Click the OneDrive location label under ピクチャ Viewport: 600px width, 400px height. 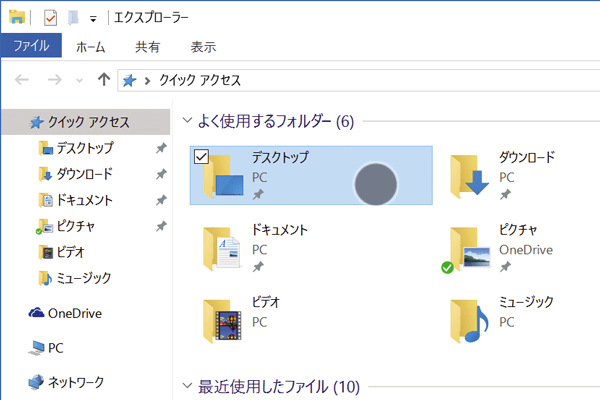526,250
